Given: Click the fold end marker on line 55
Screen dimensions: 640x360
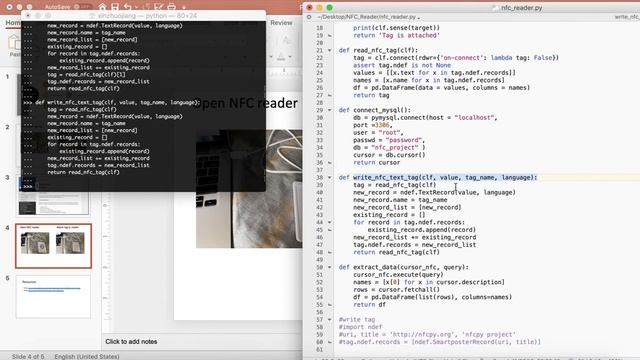Looking at the screenshot, I should (x=330, y=305).
